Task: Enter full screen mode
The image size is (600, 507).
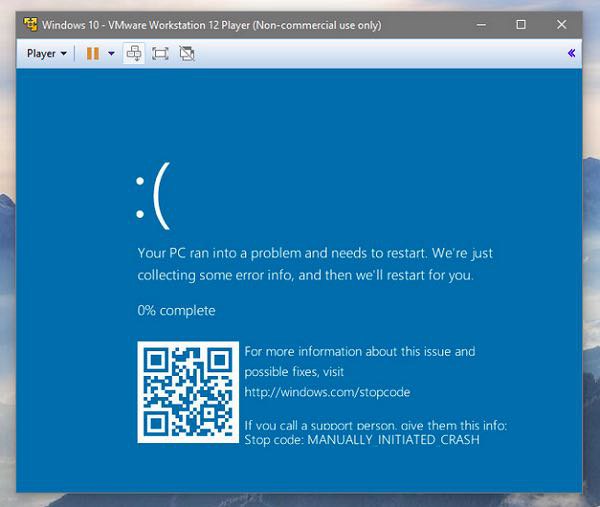Action: 160,54
